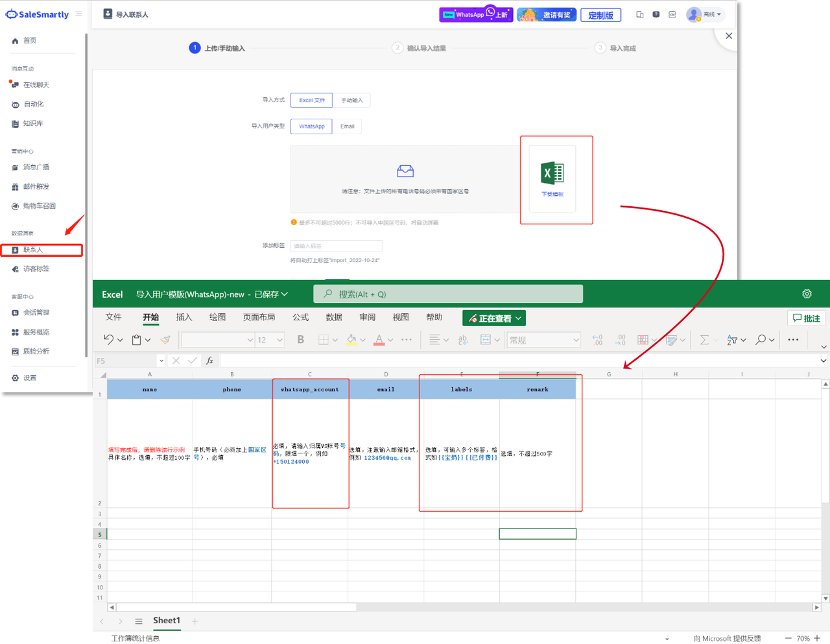Viewport: 830px width, 644px height.
Task: Select the Sheet1 worksheet tab
Action: click(x=167, y=621)
